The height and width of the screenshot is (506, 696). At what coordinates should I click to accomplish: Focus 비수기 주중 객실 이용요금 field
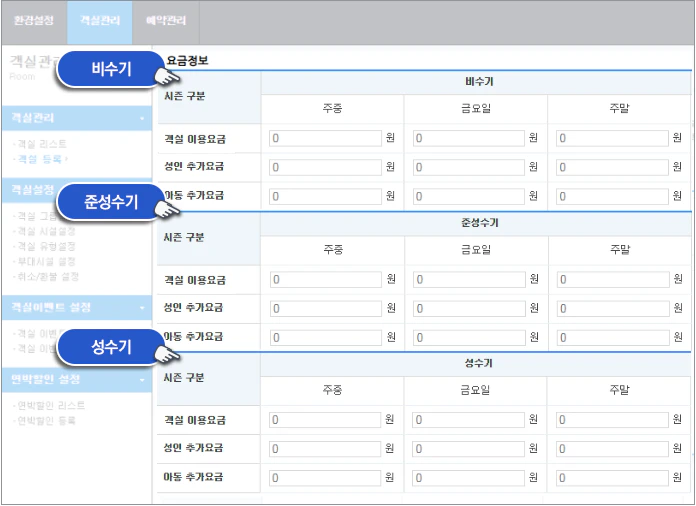click(x=325, y=138)
